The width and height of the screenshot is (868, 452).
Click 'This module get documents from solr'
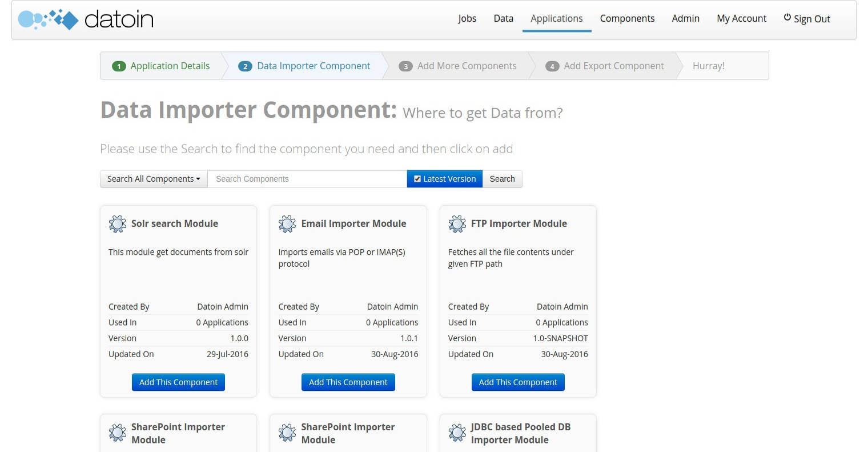click(178, 252)
